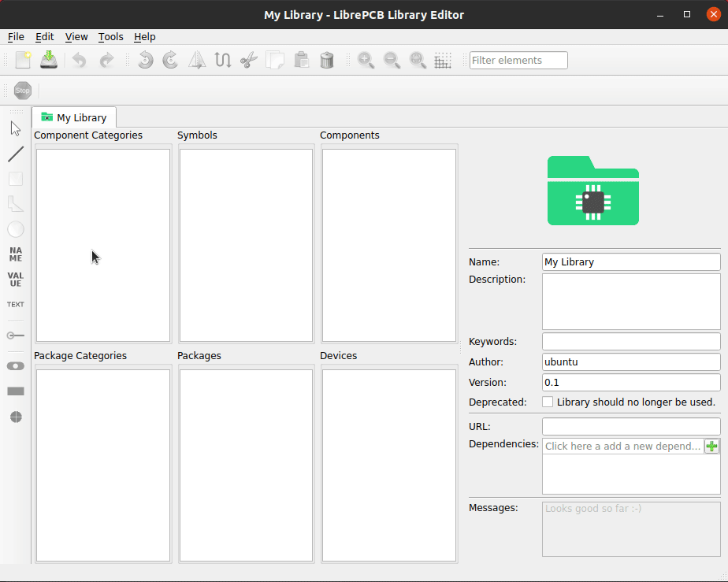Image resolution: width=728 pixels, height=582 pixels.
Task: Open the Dependencies combo box
Action: point(623,446)
